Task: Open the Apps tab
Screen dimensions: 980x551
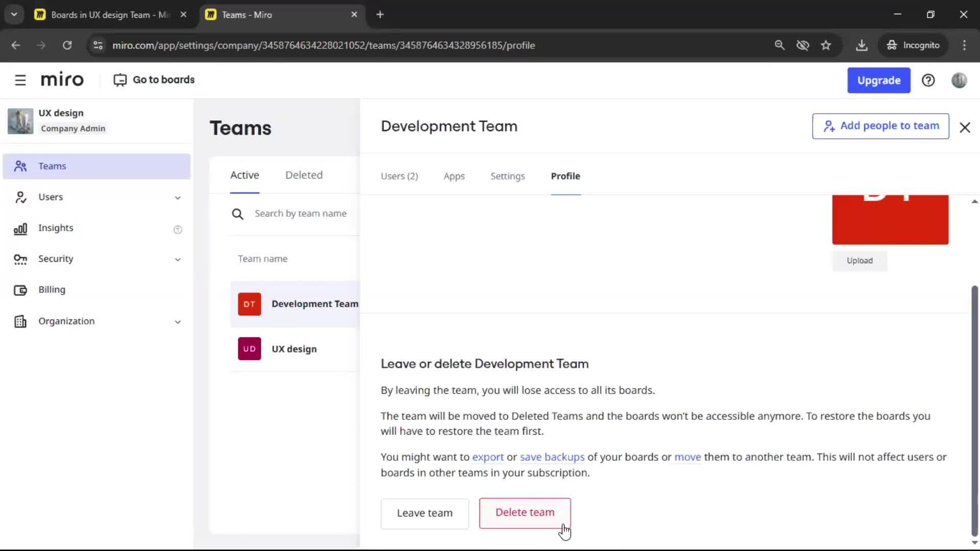Action: pyautogui.click(x=454, y=176)
